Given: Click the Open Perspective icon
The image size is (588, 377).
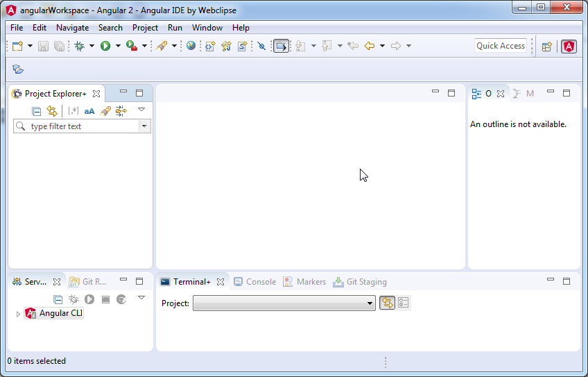Looking at the screenshot, I should point(547,47).
